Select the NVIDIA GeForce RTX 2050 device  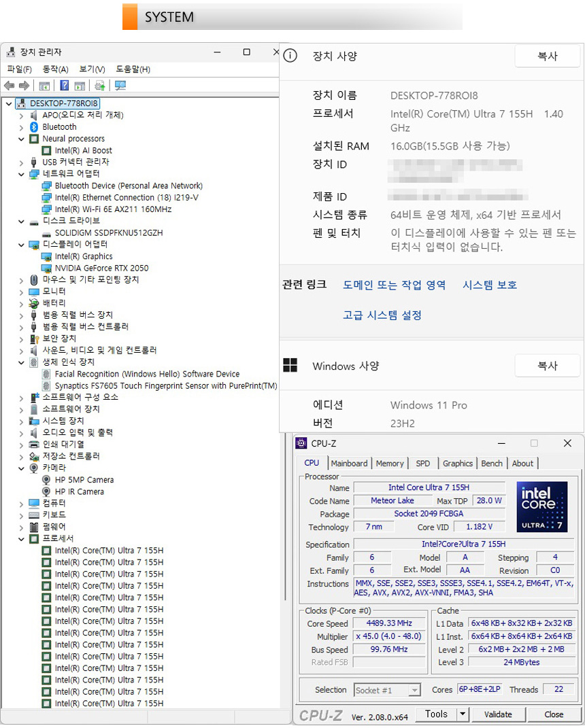(x=101, y=268)
